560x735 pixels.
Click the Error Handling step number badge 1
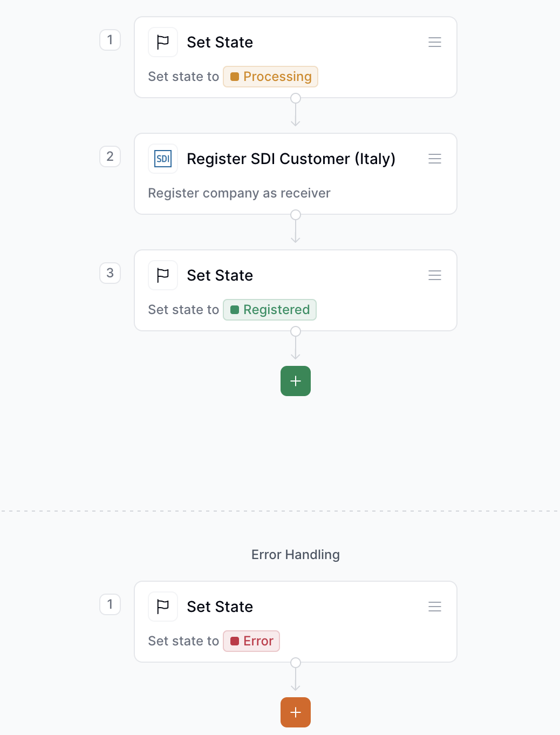(110, 604)
